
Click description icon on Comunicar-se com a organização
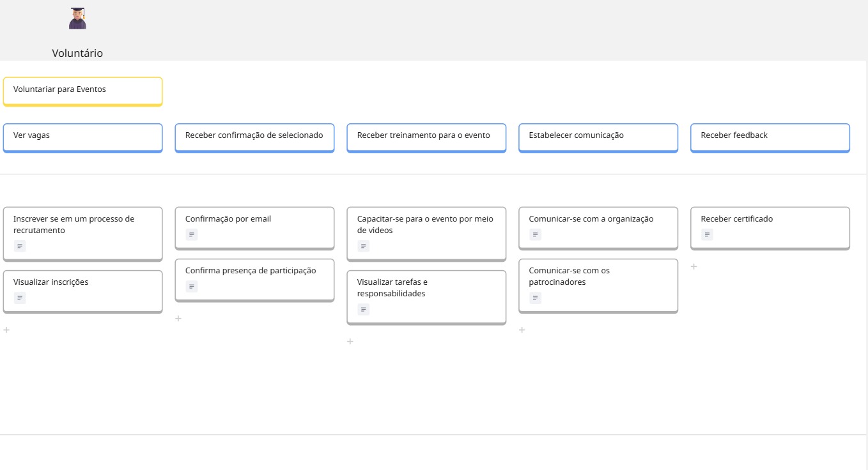535,235
